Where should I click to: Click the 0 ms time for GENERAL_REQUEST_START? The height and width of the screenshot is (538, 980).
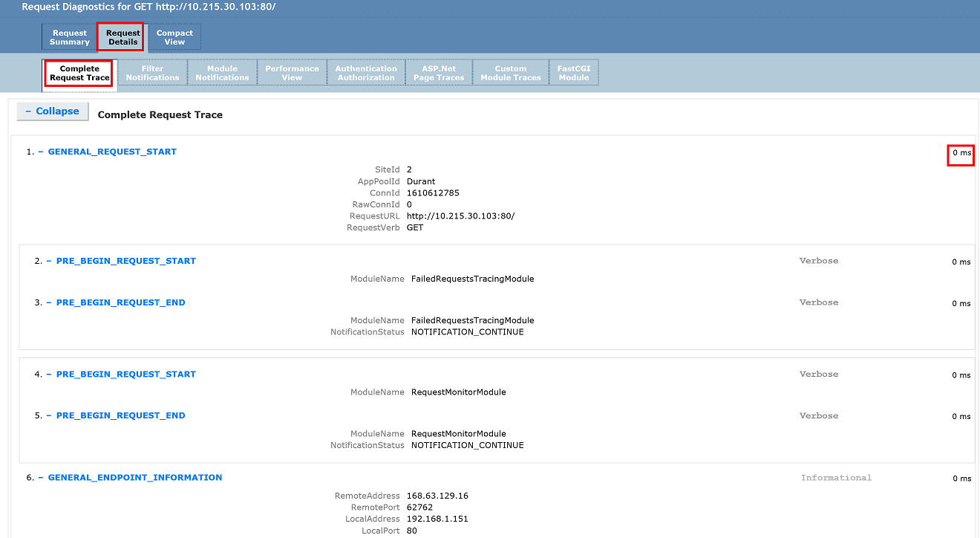961,154
